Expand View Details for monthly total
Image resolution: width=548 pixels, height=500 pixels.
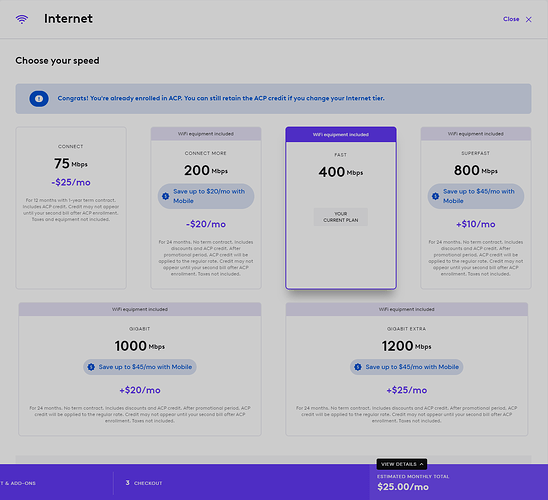(x=402, y=464)
